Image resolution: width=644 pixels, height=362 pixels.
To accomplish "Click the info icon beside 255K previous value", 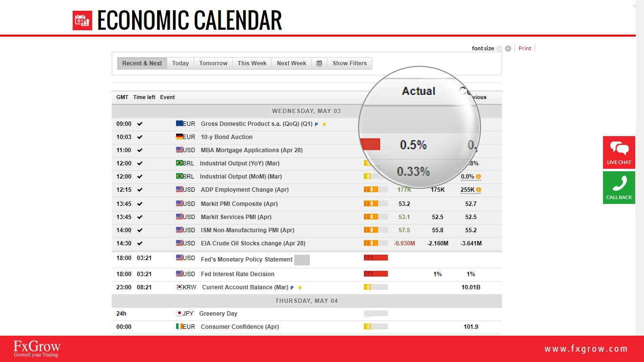I will pyautogui.click(x=479, y=190).
